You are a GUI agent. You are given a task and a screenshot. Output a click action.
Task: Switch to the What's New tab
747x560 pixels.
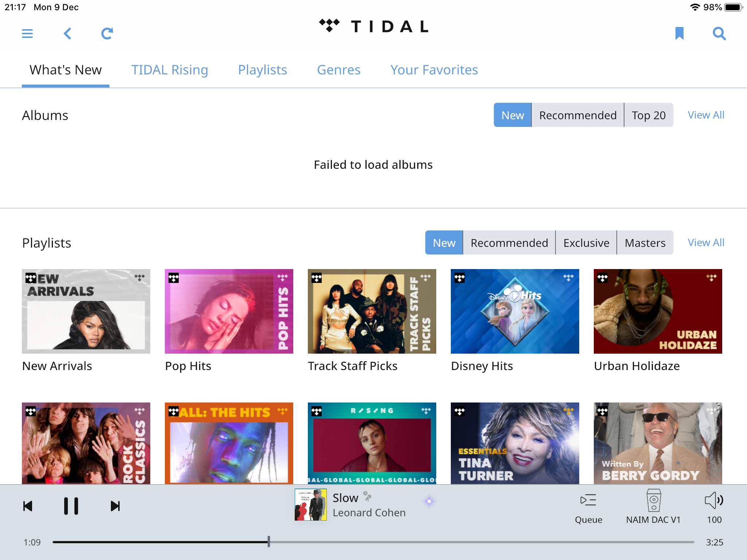pos(66,70)
